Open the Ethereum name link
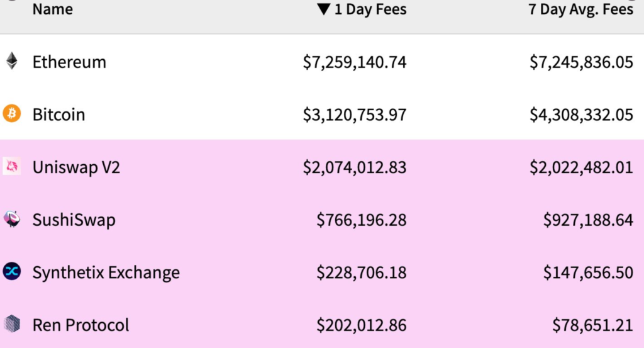This screenshot has height=348, width=644. [x=69, y=62]
